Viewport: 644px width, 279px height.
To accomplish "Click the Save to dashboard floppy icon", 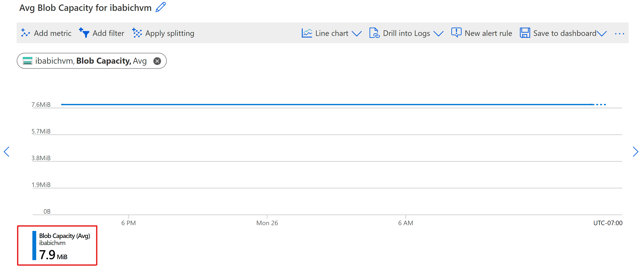I will [x=525, y=33].
